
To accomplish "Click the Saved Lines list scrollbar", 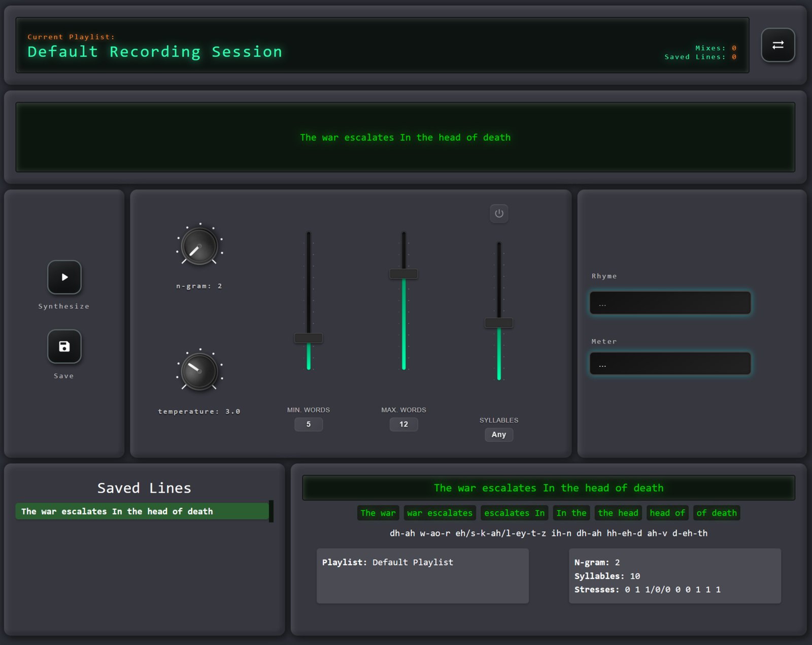I will (271, 511).
